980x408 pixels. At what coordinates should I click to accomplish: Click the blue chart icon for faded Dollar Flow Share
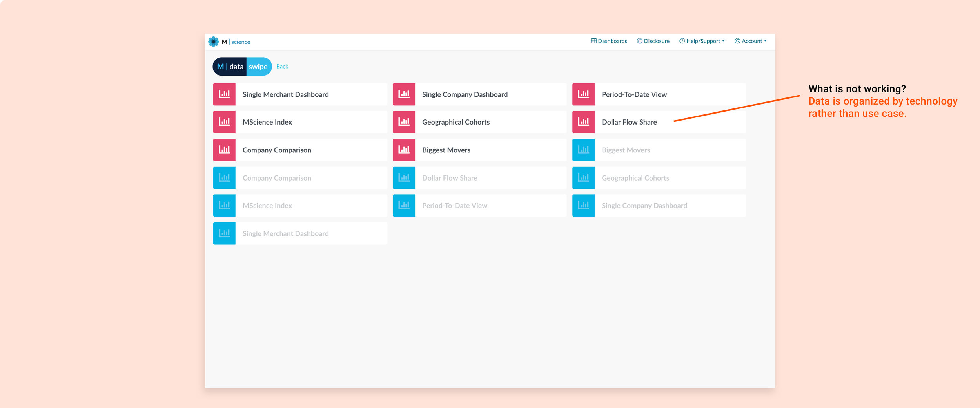coord(404,178)
